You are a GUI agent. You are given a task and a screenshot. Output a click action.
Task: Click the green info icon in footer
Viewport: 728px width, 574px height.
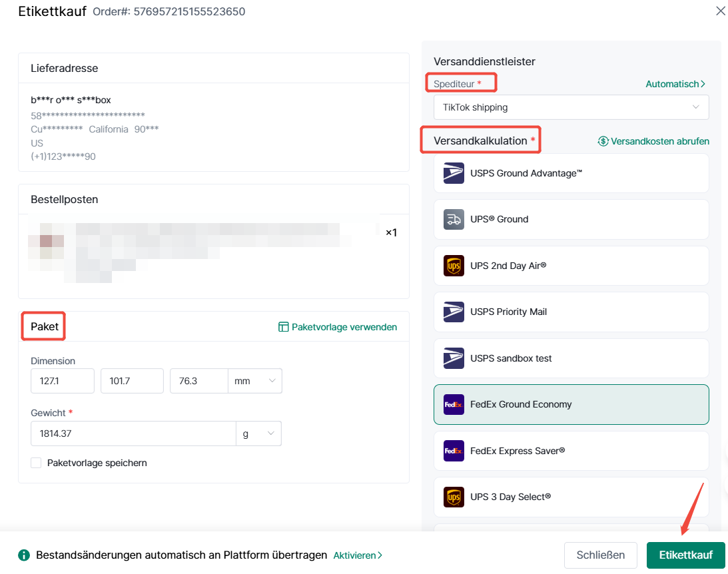click(x=24, y=555)
